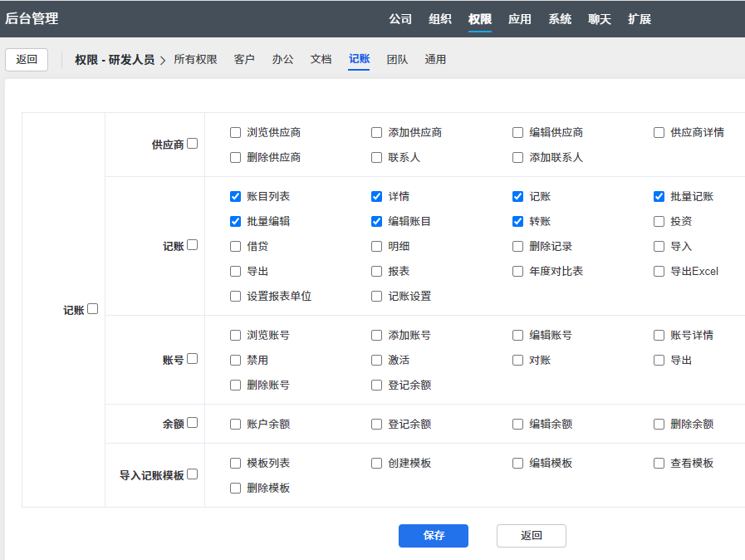
Task: Toggle the 供应商 group select-all checkbox
Action: (193, 144)
